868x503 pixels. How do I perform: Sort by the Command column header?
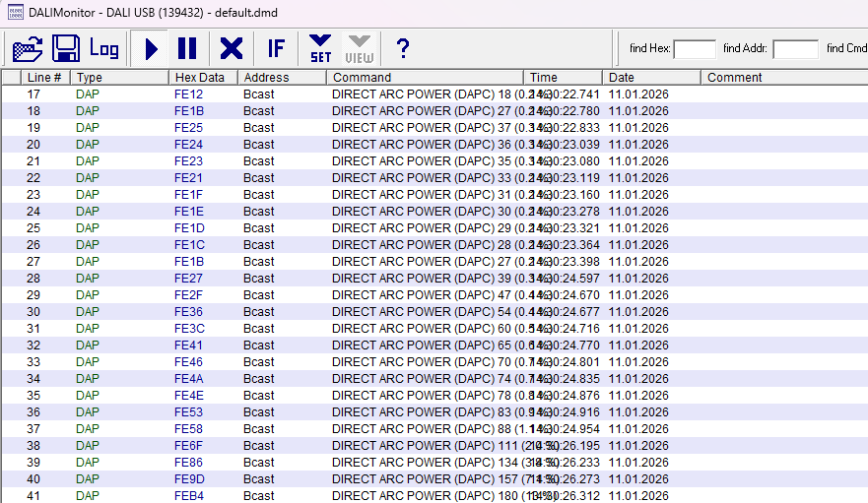pos(425,78)
